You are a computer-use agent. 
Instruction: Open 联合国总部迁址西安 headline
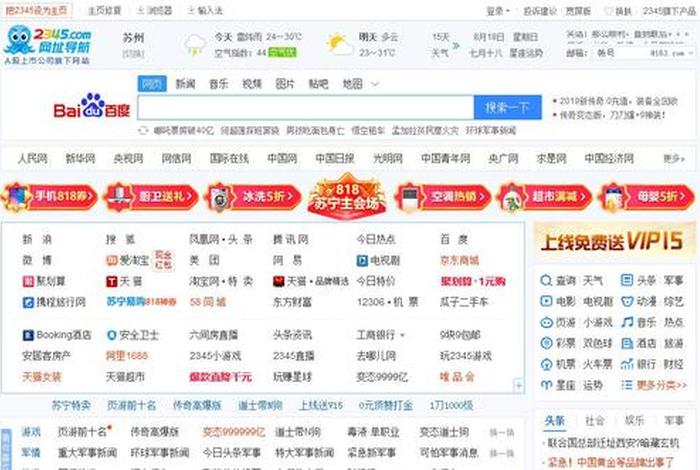click(612, 443)
